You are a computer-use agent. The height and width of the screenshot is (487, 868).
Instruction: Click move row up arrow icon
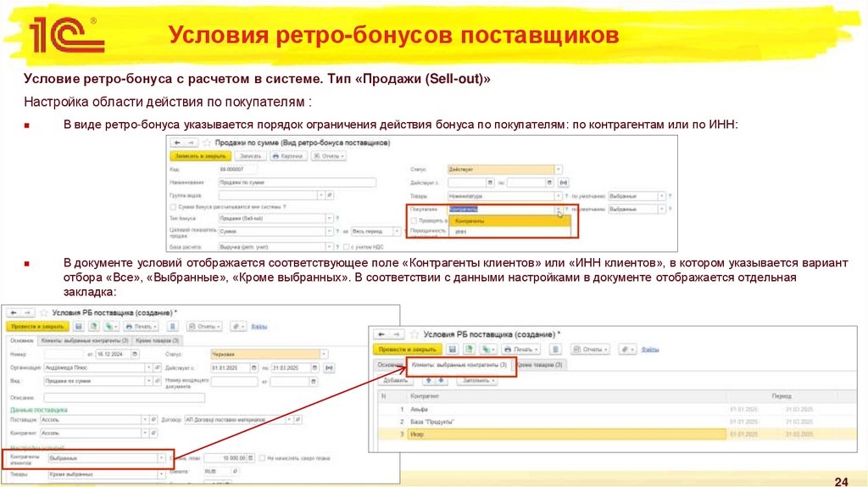coord(428,381)
